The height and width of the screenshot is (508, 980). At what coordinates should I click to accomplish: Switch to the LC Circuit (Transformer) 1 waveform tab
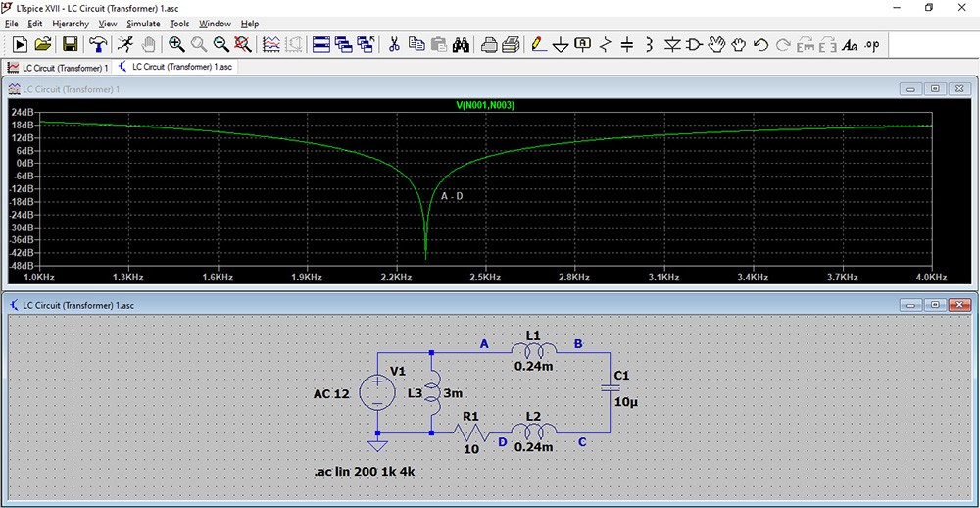pyautogui.click(x=58, y=67)
